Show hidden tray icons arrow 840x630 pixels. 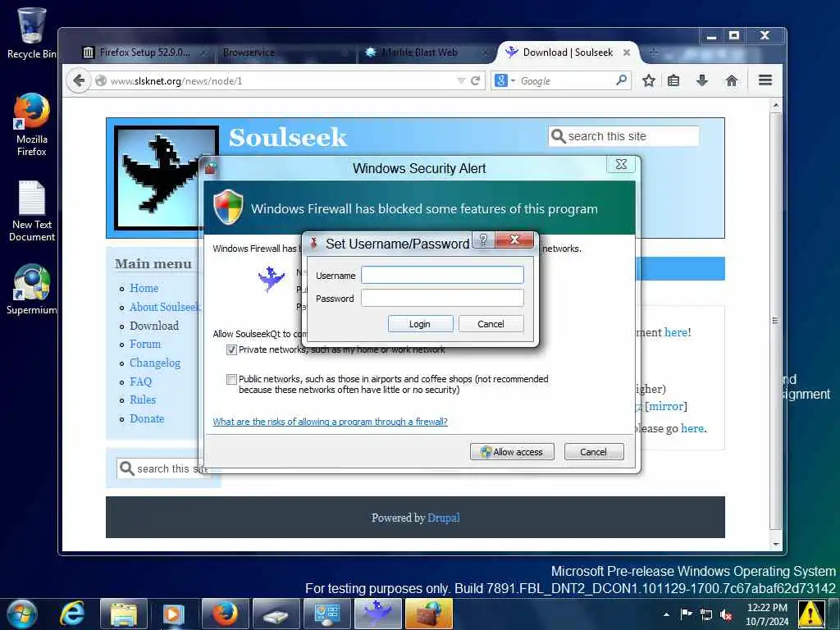[x=666, y=614]
